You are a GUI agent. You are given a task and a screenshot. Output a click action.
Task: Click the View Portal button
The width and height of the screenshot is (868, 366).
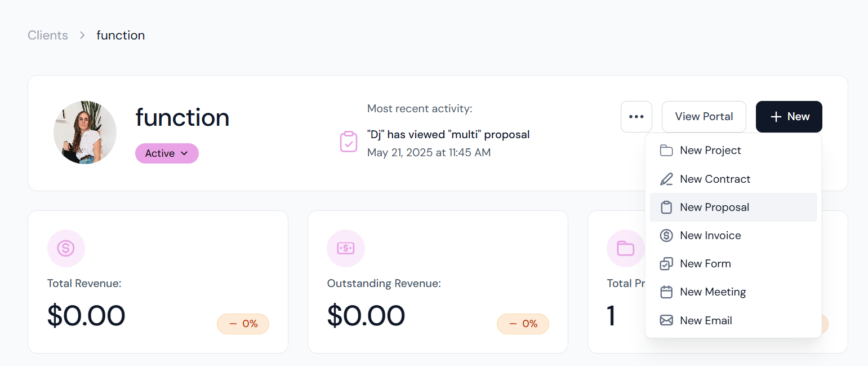(704, 117)
